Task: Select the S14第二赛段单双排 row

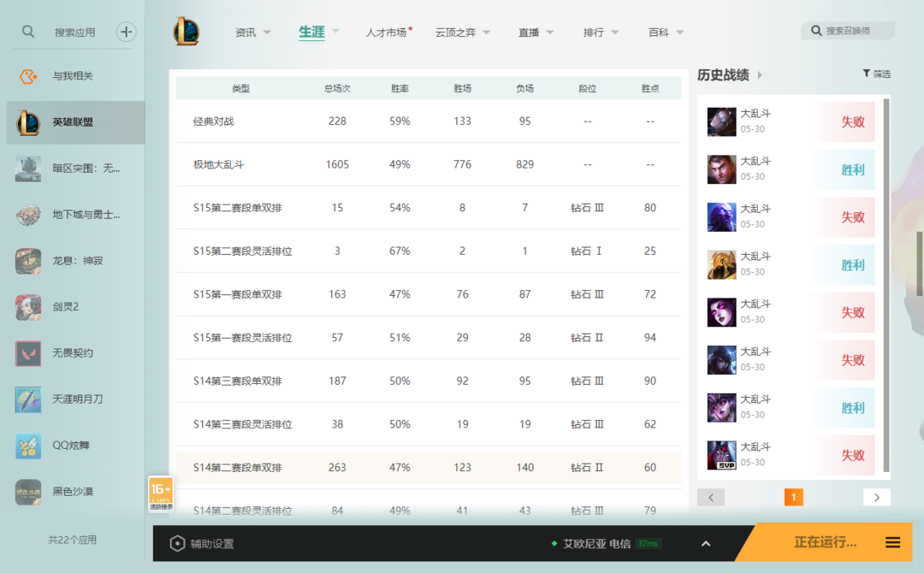Action: 429,468
